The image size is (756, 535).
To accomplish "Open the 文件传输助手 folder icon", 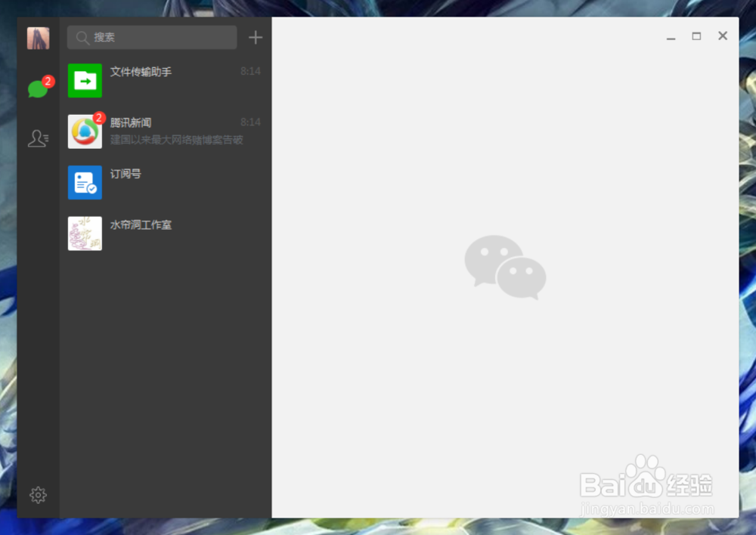I will [x=85, y=81].
